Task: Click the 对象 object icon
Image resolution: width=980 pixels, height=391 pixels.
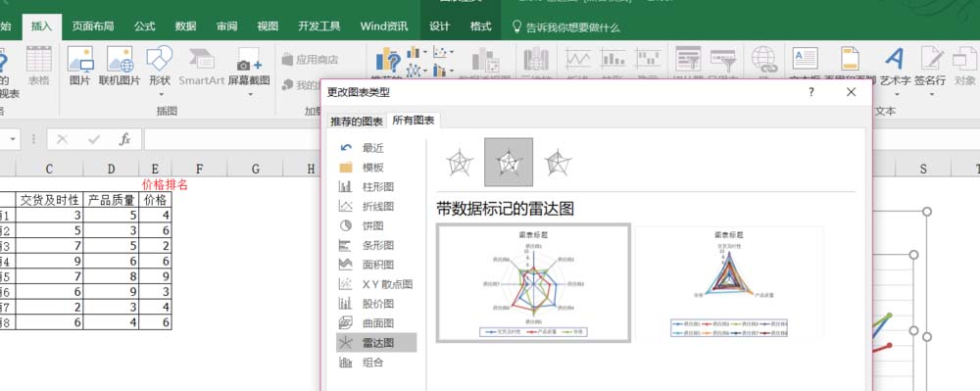Action: coord(964,59)
